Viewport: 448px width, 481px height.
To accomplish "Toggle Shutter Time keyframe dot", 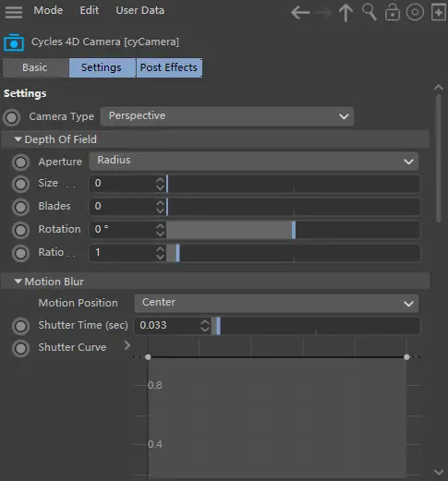I will 20,326.
